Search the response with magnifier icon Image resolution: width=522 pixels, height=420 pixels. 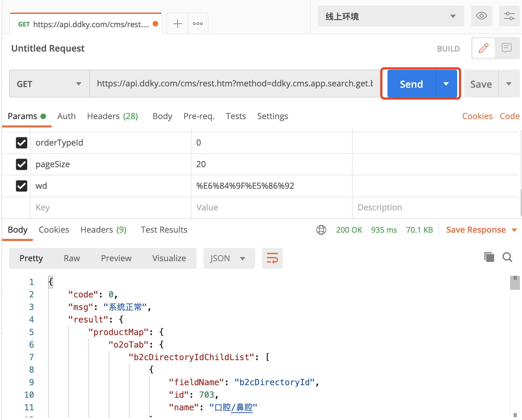point(507,257)
